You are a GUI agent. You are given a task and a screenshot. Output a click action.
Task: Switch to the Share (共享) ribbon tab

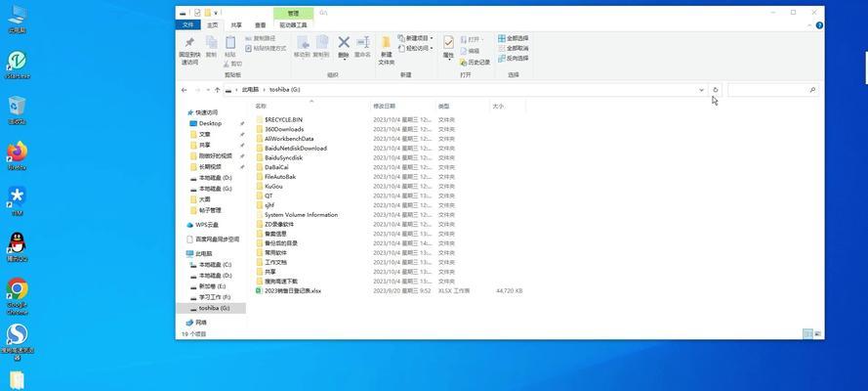(x=236, y=24)
